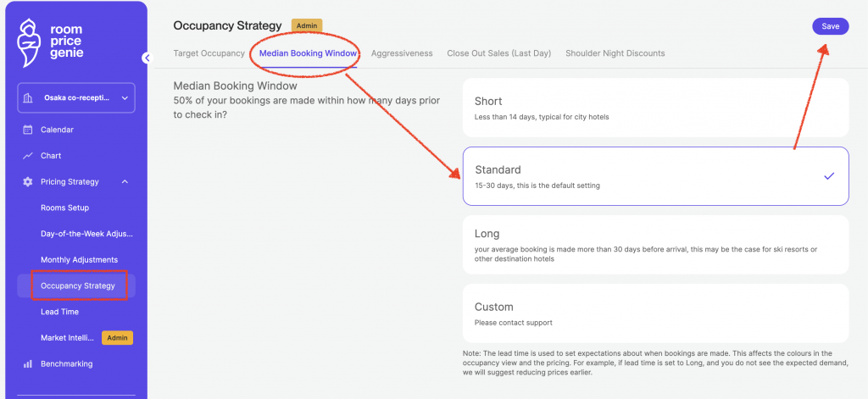Go to Monthly Adjustments page
This screenshot has width=868, height=399.
tap(79, 260)
